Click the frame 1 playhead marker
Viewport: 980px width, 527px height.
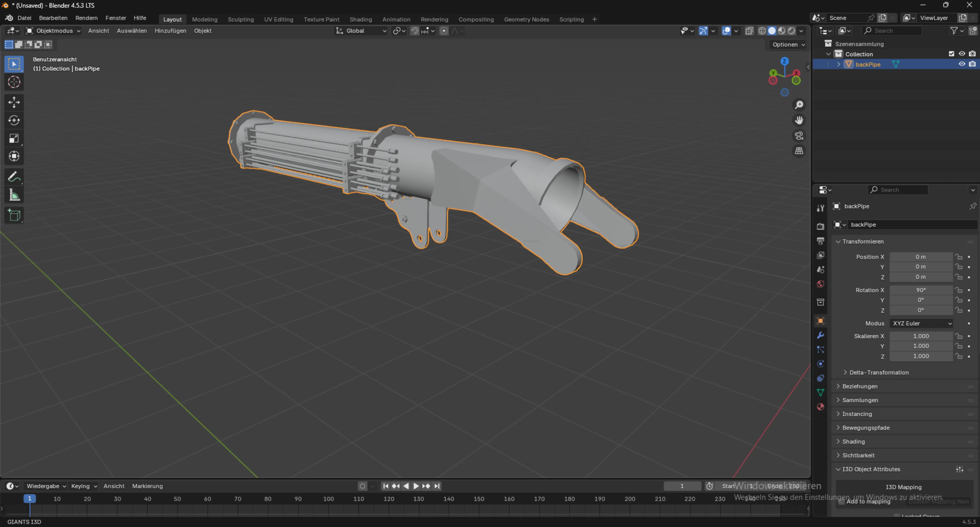pos(30,499)
